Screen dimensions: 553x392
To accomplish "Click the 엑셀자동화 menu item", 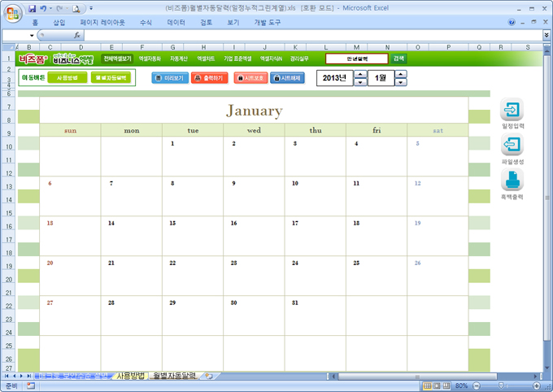I will (x=150, y=59).
